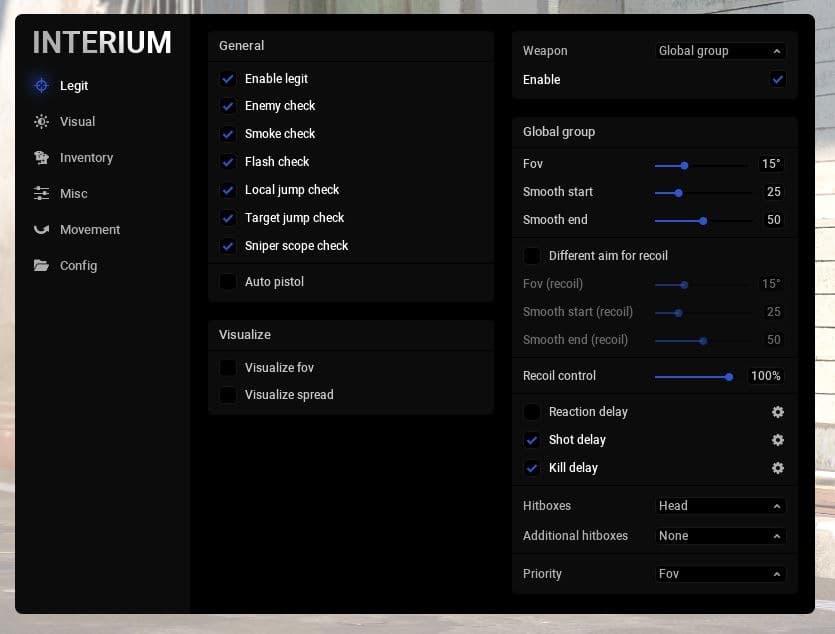Viewport: 835px width, 634px height.
Task: Click the Recoil control slider handle
Action: (729, 377)
